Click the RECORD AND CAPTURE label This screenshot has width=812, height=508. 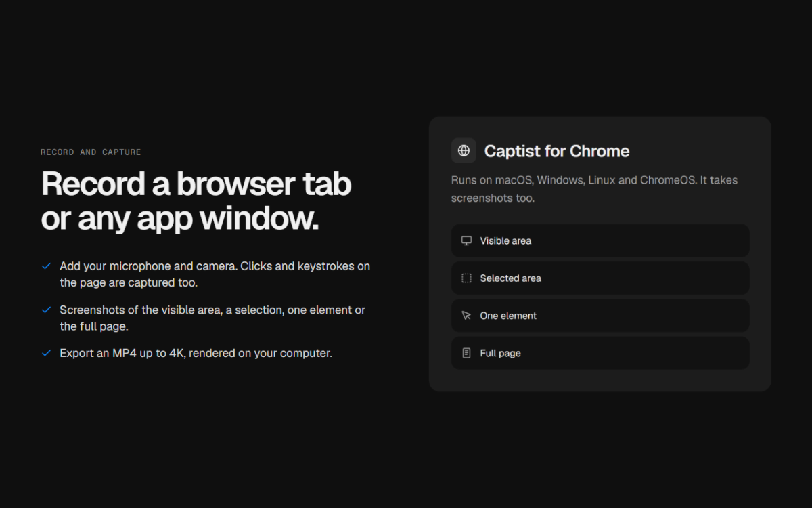[x=91, y=152]
